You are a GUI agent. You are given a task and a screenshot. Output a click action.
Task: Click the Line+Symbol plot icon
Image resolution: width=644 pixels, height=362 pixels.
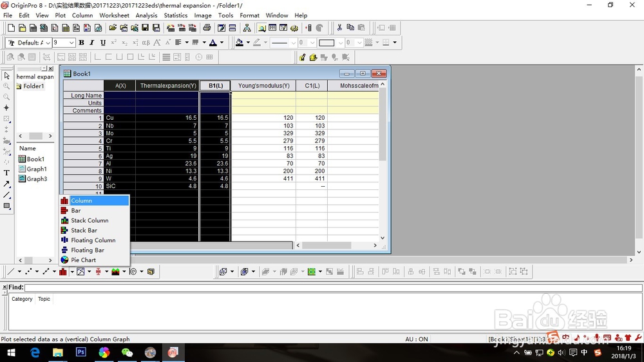pos(46,272)
